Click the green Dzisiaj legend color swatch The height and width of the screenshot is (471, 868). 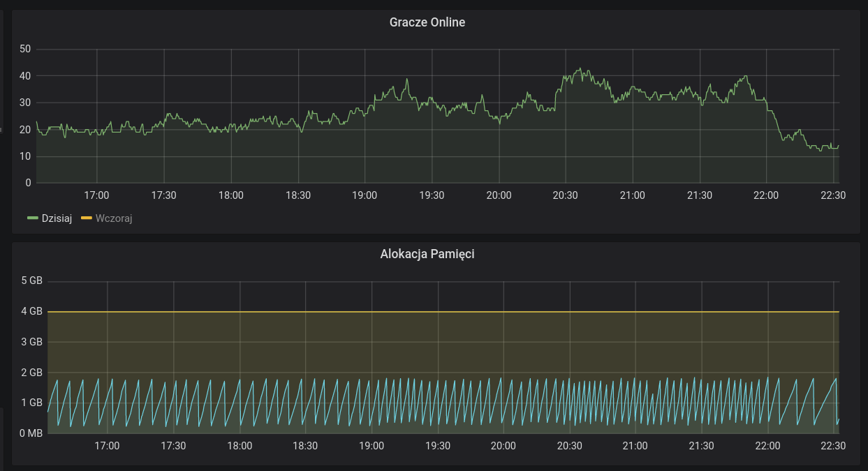32,218
